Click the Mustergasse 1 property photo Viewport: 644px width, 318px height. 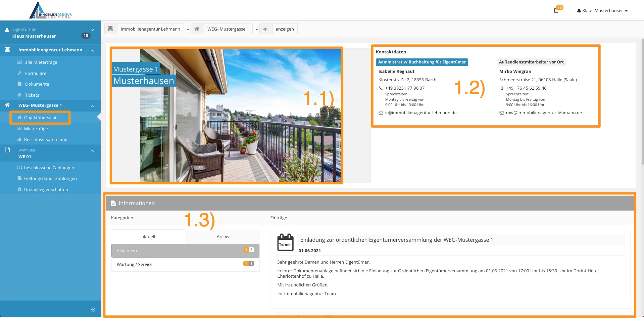[240, 116]
